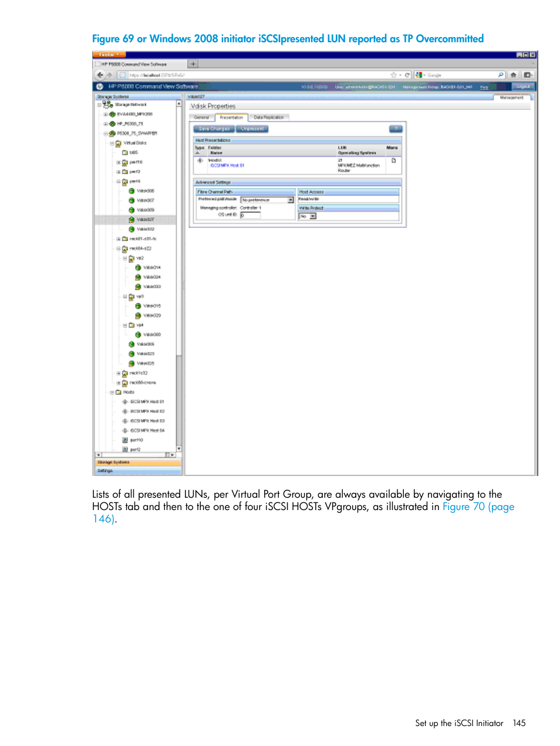Click the OS unit ID input field

click(250, 215)
